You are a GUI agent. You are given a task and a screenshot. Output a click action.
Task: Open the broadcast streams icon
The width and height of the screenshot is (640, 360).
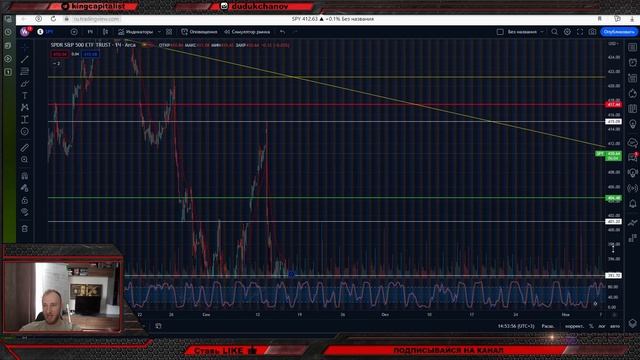[x=633, y=188]
